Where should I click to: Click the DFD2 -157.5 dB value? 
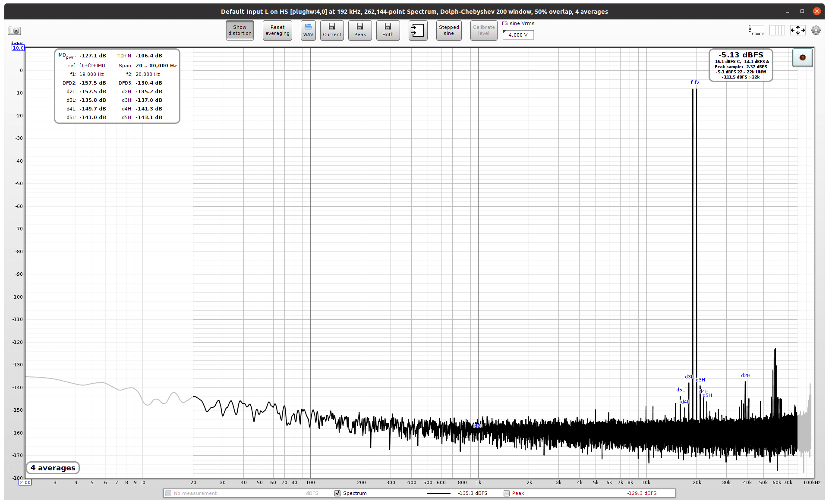click(92, 83)
